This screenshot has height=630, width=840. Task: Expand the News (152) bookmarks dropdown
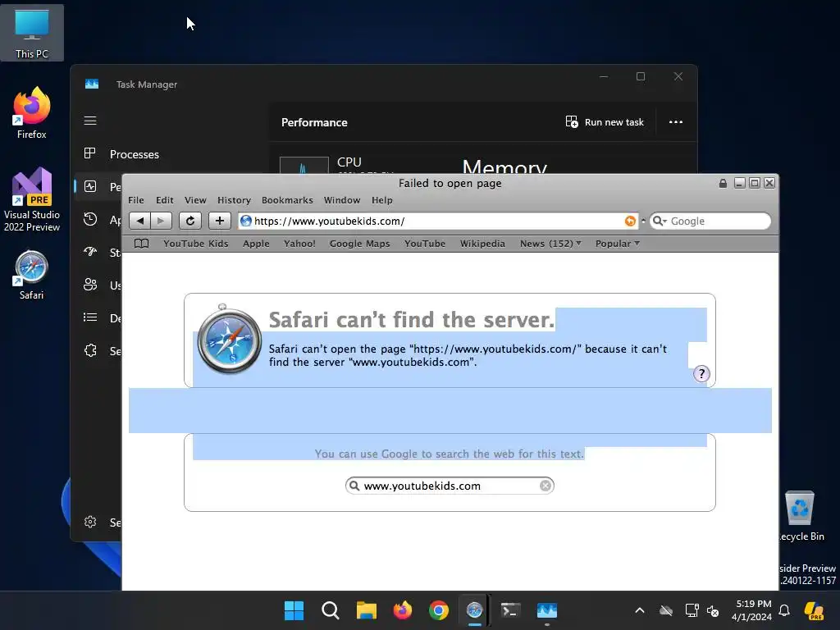[550, 243]
